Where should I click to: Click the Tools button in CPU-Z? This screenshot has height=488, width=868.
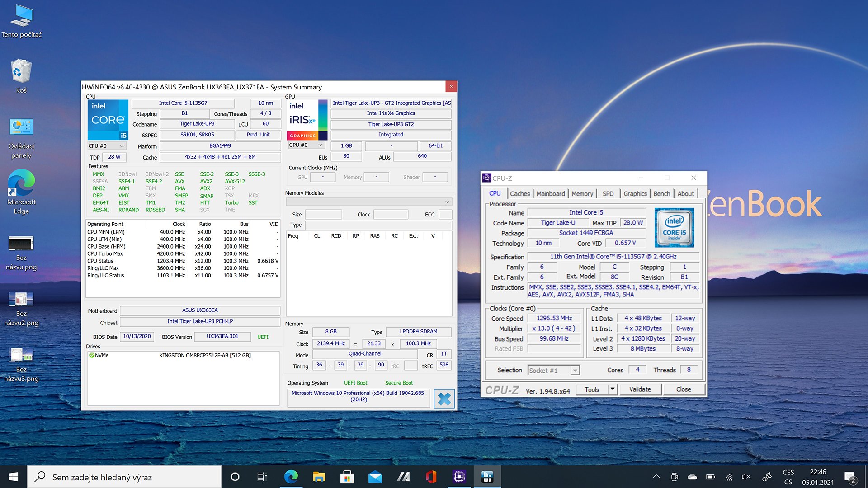point(591,389)
